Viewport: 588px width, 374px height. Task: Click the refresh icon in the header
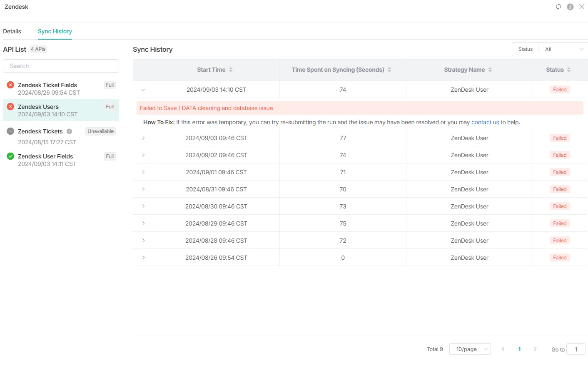coord(558,7)
